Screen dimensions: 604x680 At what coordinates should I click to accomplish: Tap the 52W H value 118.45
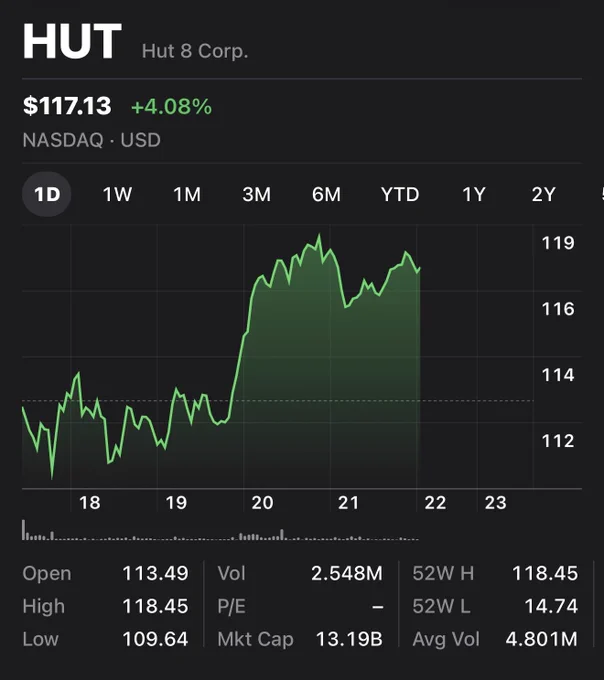click(x=545, y=573)
